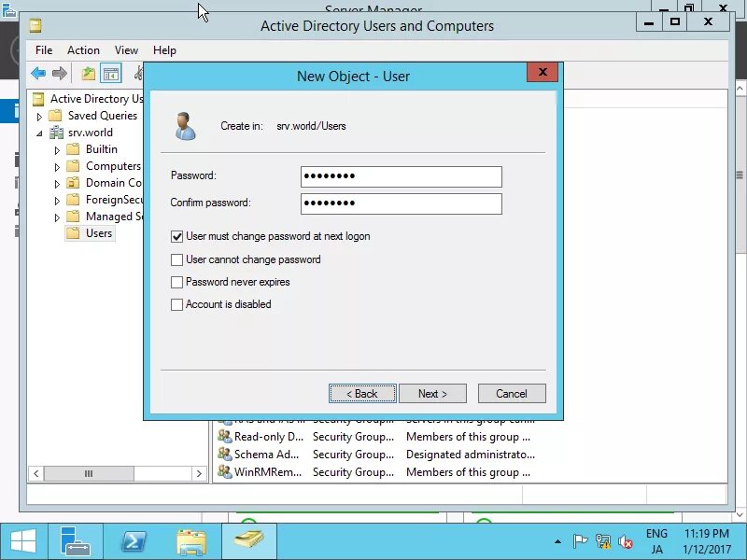Click the taskbar clock showing 11:19 PM
Screen dimensions: 747x560
point(707,541)
